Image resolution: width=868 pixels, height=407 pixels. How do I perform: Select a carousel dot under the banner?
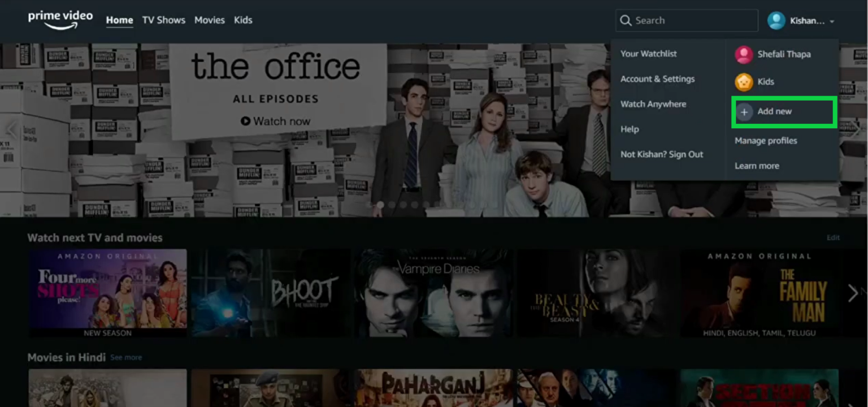(380, 205)
